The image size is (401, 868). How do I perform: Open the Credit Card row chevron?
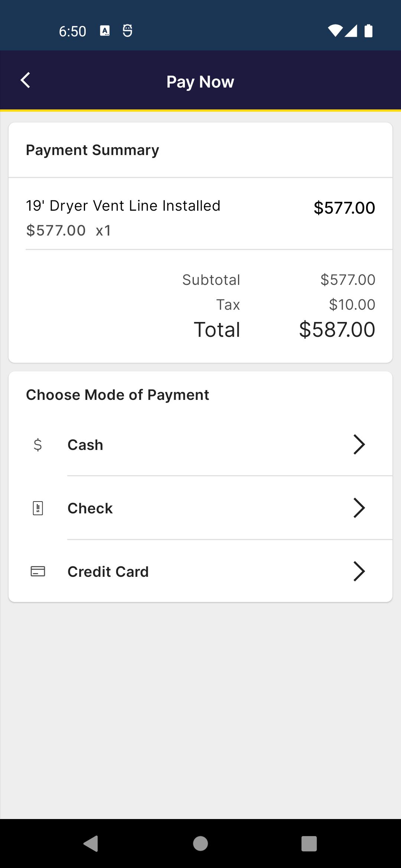(x=359, y=571)
